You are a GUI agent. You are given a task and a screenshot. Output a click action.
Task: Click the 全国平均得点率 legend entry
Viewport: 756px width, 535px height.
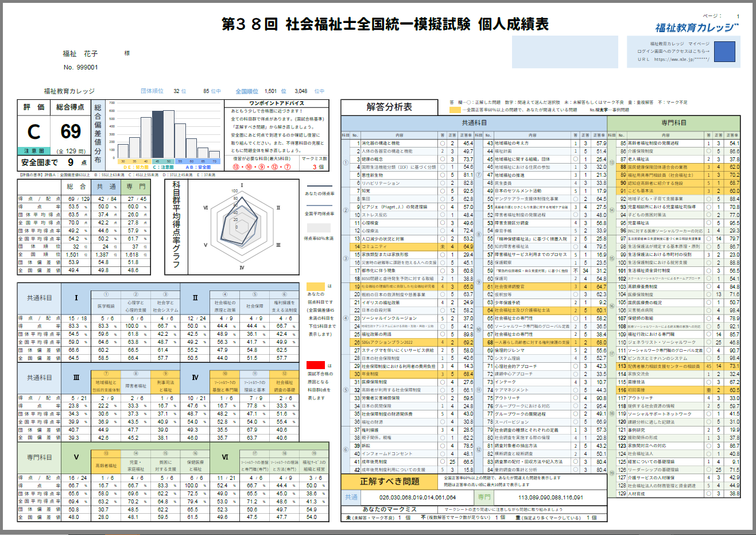319,210
